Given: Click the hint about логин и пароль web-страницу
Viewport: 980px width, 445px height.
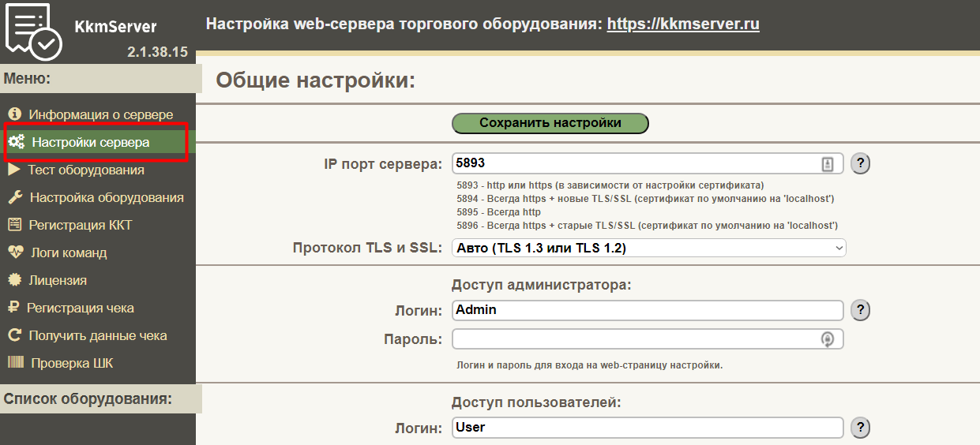Looking at the screenshot, I should coord(590,365).
